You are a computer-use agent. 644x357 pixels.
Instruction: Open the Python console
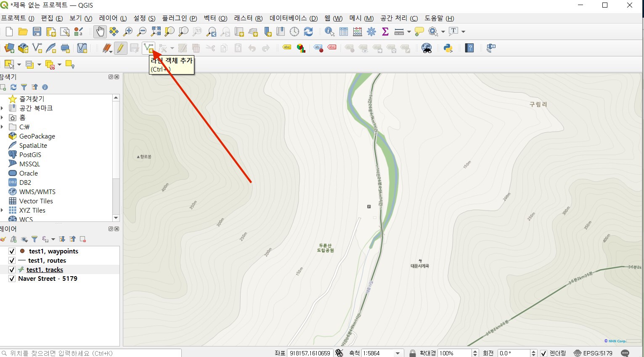(448, 48)
